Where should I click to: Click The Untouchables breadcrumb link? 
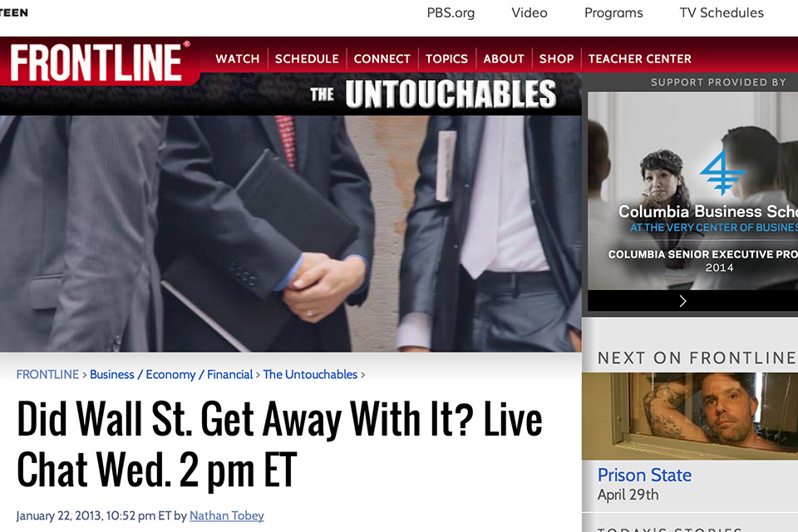click(310, 375)
